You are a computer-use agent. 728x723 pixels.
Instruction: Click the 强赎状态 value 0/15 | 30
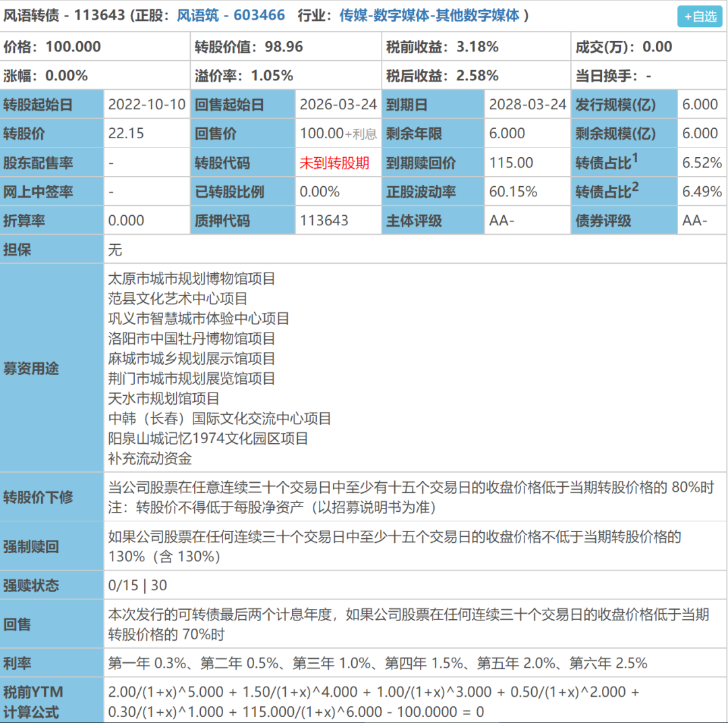pyautogui.click(x=138, y=585)
